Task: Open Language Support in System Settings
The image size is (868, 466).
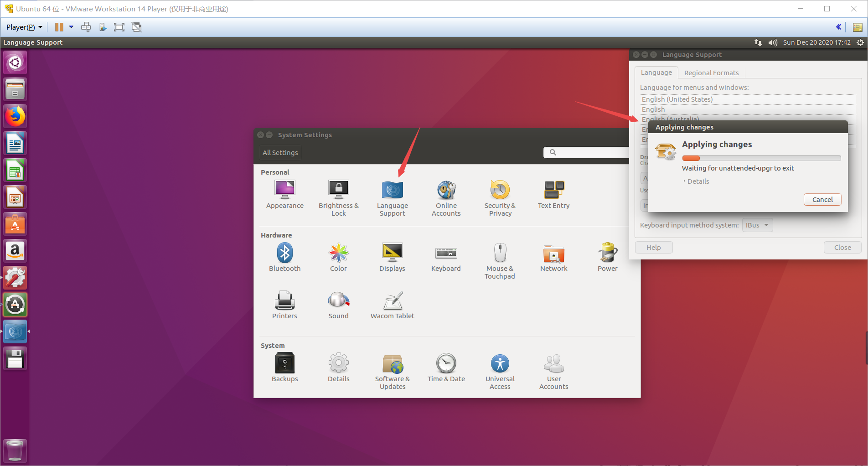Action: tap(392, 198)
